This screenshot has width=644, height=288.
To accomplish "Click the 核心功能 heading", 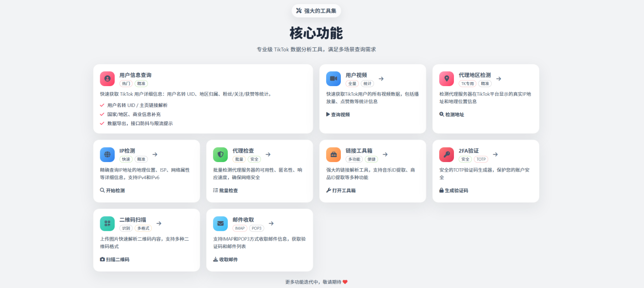I will click(316, 33).
